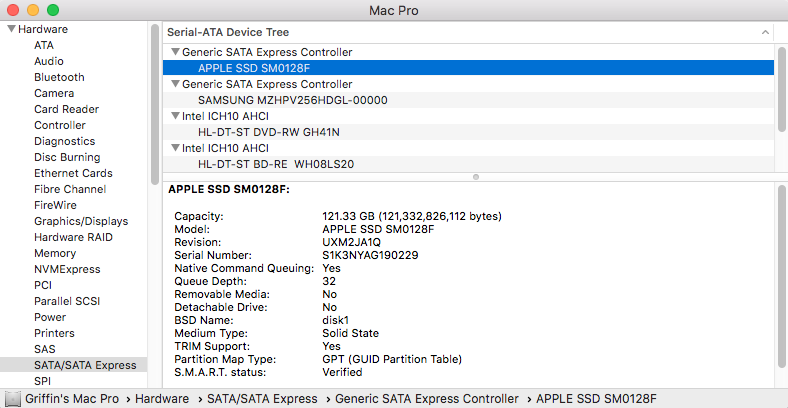788x408 pixels.
Task: Click the S.M.A.R.T. status value Verified
Action: click(x=342, y=372)
